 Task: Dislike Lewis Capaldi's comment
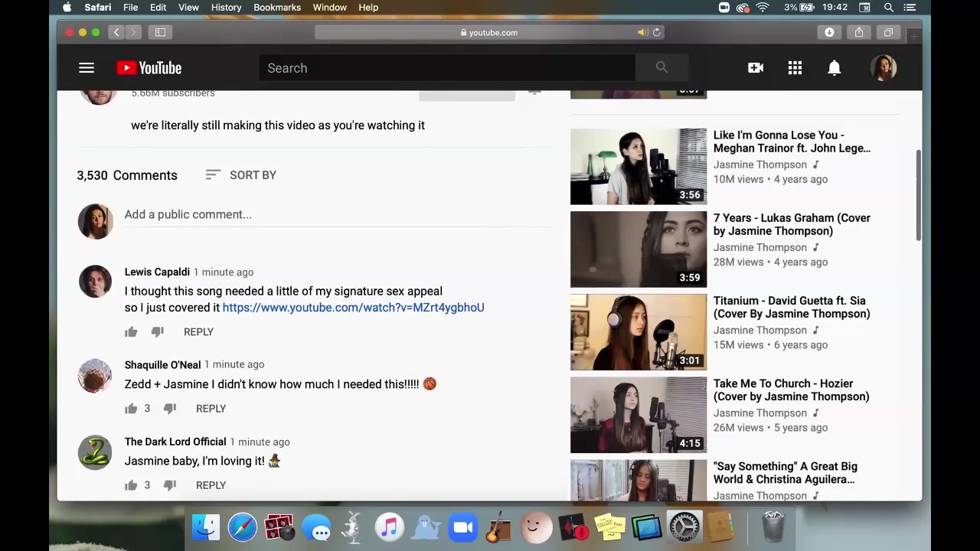point(157,331)
